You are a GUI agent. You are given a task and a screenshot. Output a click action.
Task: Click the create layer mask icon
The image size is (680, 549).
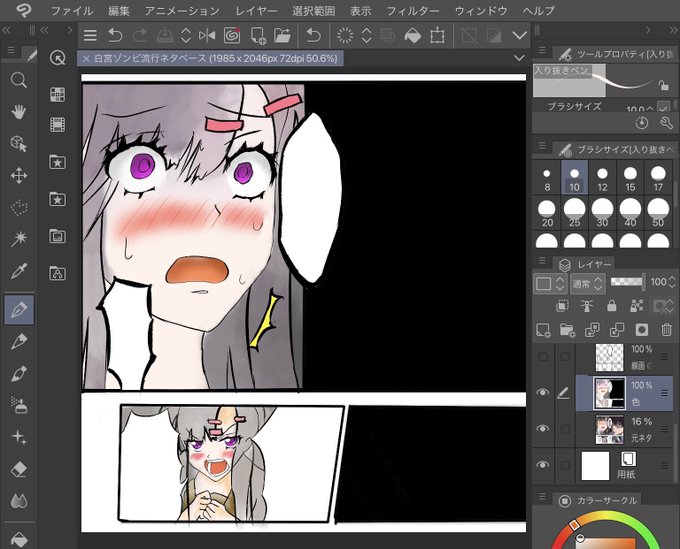pyautogui.click(x=641, y=330)
